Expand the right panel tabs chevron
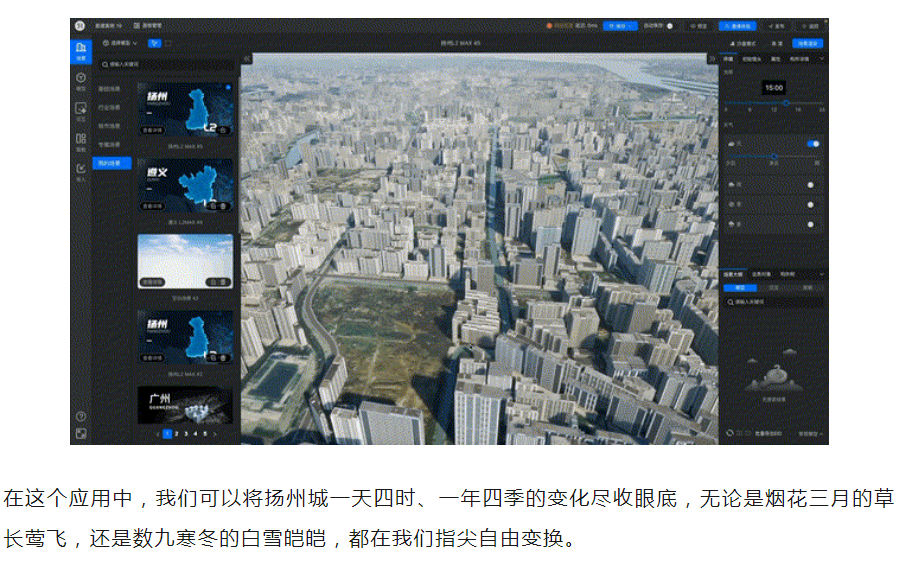Screen dimensions: 901x570 click(821, 59)
